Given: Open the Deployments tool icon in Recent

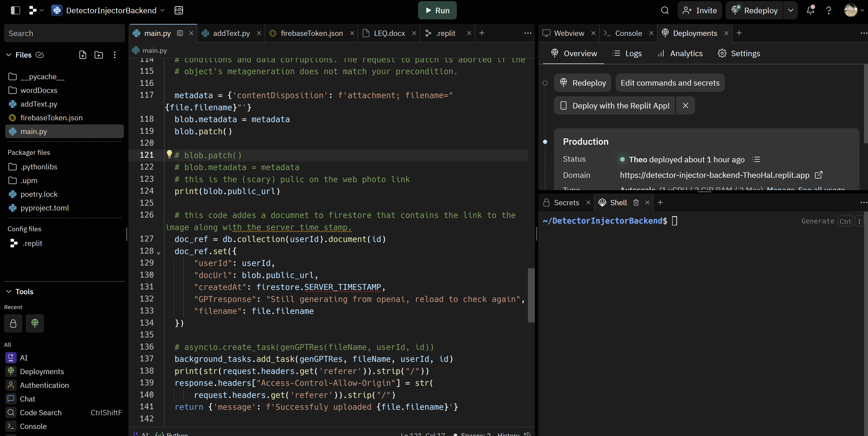Looking at the screenshot, I should coord(35,323).
